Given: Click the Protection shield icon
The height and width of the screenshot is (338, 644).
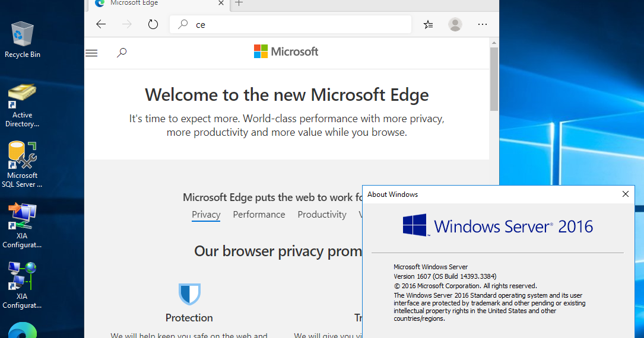Looking at the screenshot, I should coord(189,294).
